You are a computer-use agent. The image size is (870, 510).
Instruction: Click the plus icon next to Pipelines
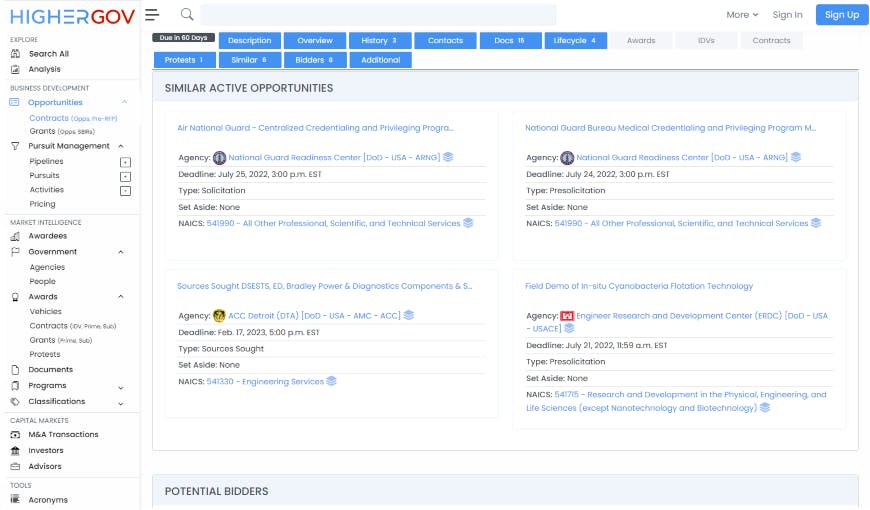point(125,162)
